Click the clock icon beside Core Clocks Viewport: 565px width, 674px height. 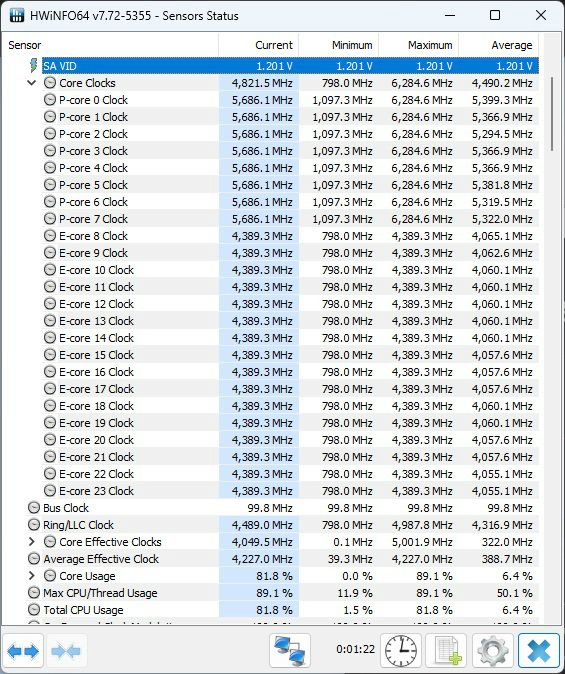[50, 83]
